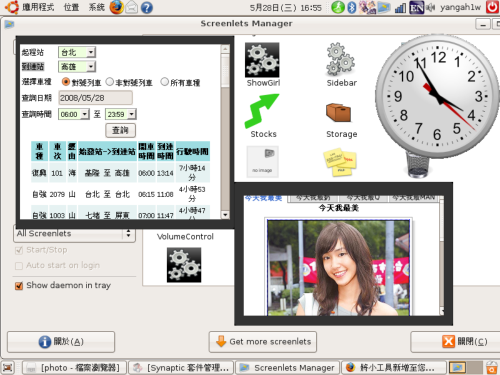The image size is (500, 375).
Task: Click the 關於(A) about button
Action: [x=61, y=342]
